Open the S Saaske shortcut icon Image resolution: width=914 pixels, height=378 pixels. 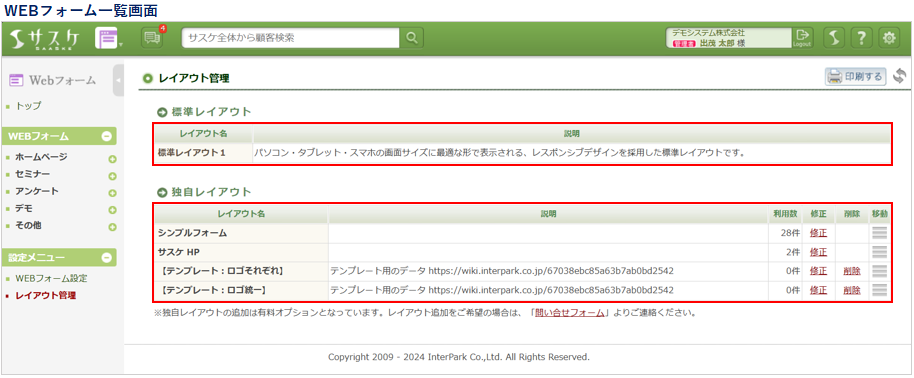point(834,38)
